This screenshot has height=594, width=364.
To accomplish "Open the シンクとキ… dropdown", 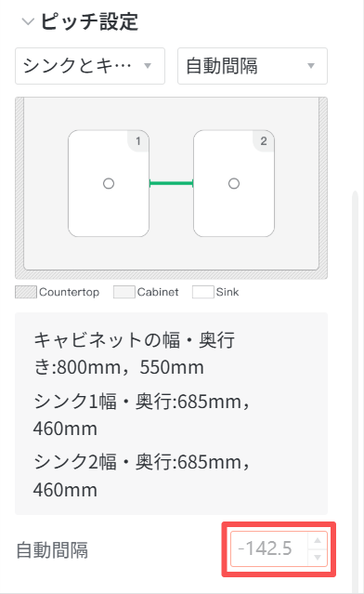I will point(90,66).
